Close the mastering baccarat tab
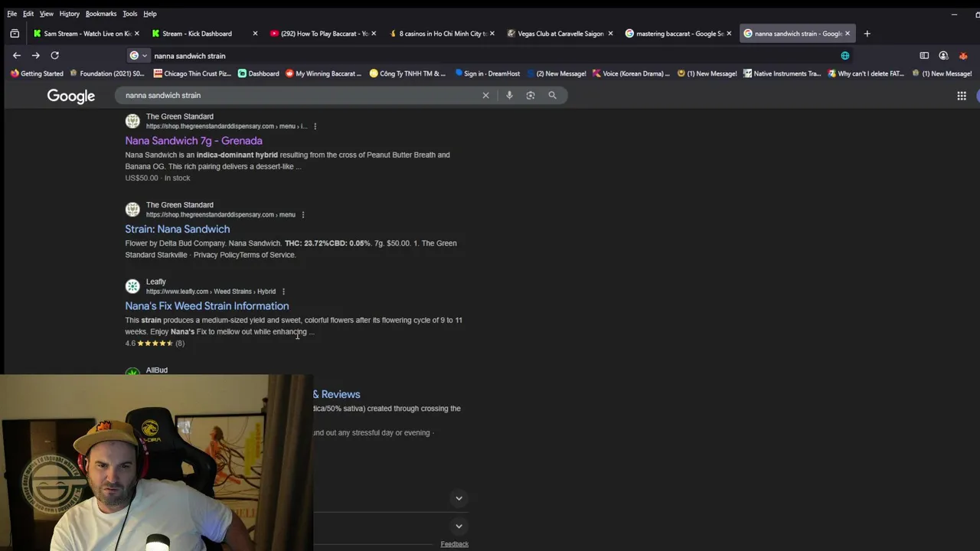The image size is (980, 551). [729, 34]
